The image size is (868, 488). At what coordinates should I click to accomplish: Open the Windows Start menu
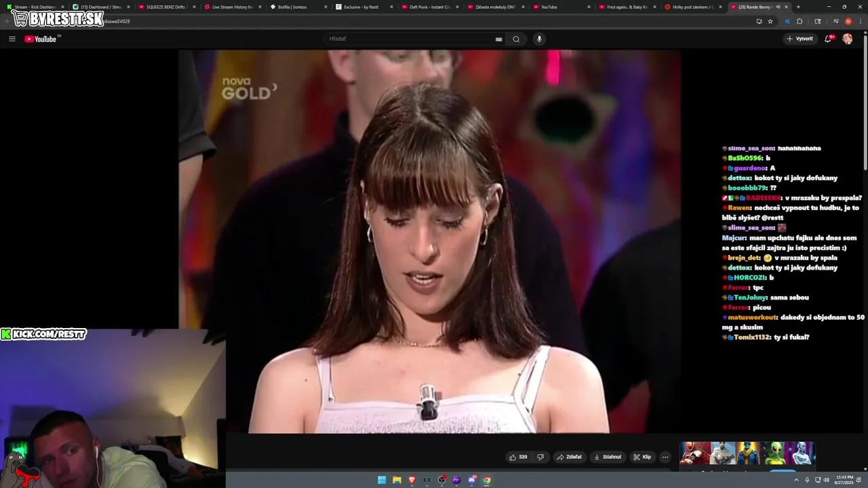tap(382, 480)
